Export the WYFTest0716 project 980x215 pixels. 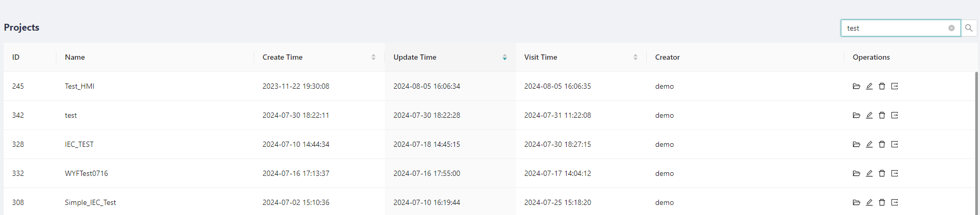[x=895, y=173]
